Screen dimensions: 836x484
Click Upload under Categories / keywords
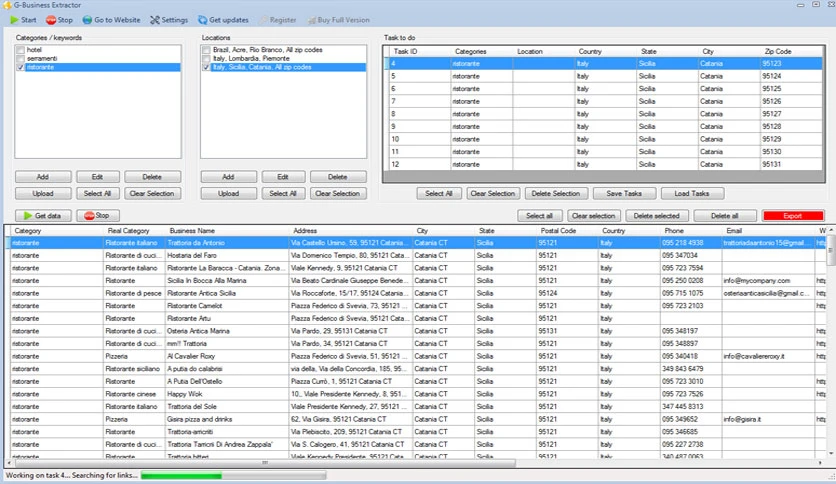click(43, 193)
